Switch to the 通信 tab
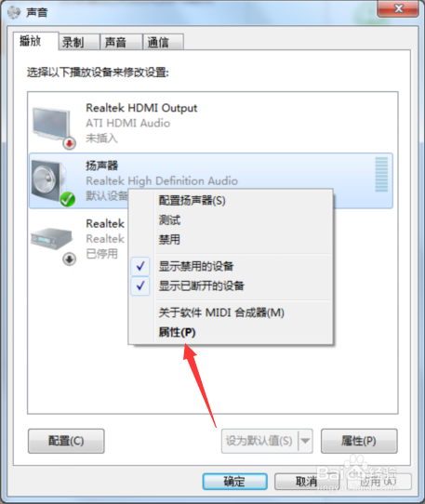This screenshot has height=504, width=425. [164, 42]
